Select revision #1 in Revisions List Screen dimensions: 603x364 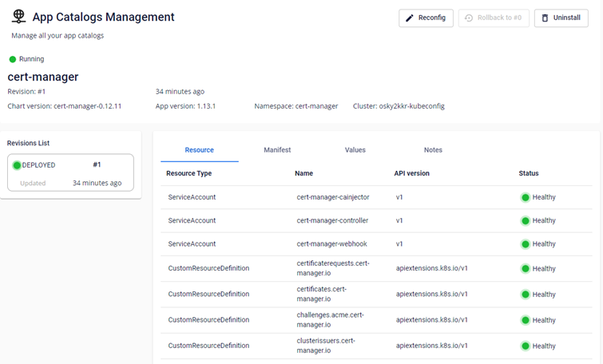coord(71,173)
